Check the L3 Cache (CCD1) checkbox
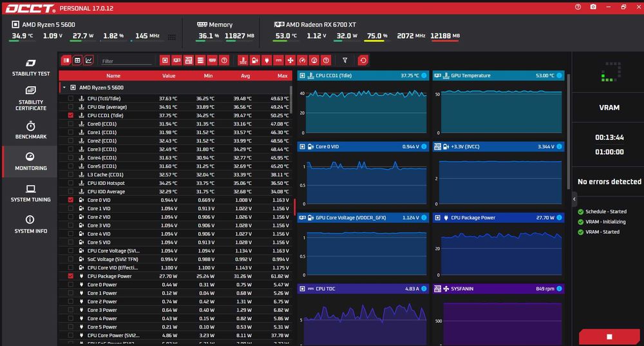644x346 pixels. [71, 175]
